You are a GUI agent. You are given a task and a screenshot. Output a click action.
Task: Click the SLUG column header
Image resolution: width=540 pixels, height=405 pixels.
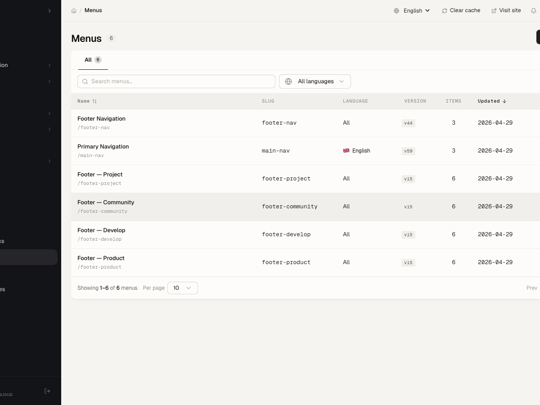pyautogui.click(x=268, y=101)
